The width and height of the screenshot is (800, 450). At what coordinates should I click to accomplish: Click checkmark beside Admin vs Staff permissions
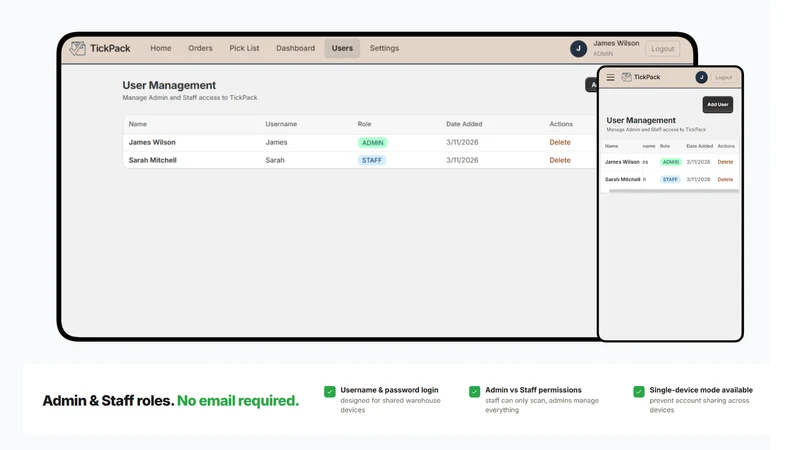click(x=474, y=391)
